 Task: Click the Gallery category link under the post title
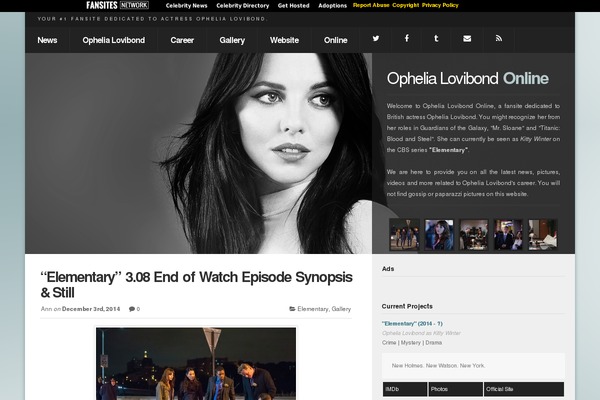(x=341, y=309)
